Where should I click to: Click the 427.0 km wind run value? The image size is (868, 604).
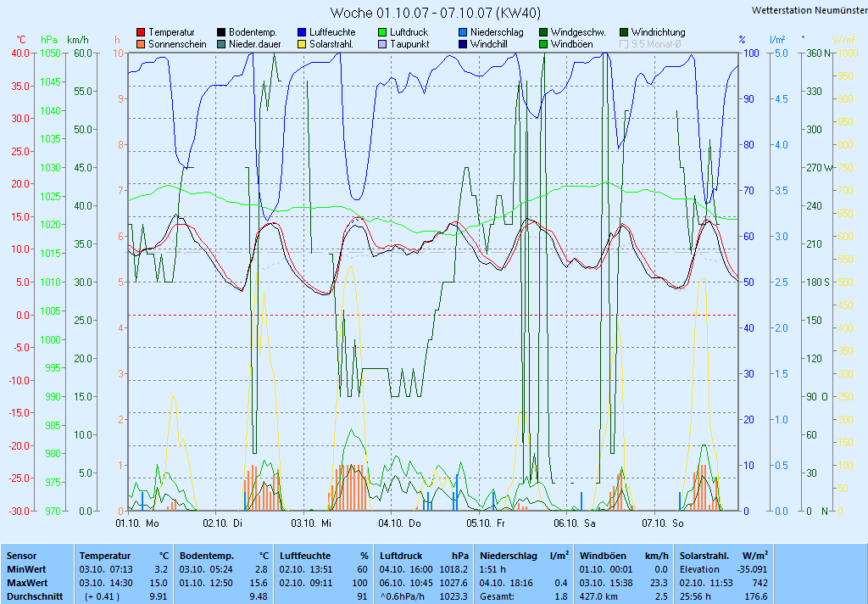click(598, 597)
